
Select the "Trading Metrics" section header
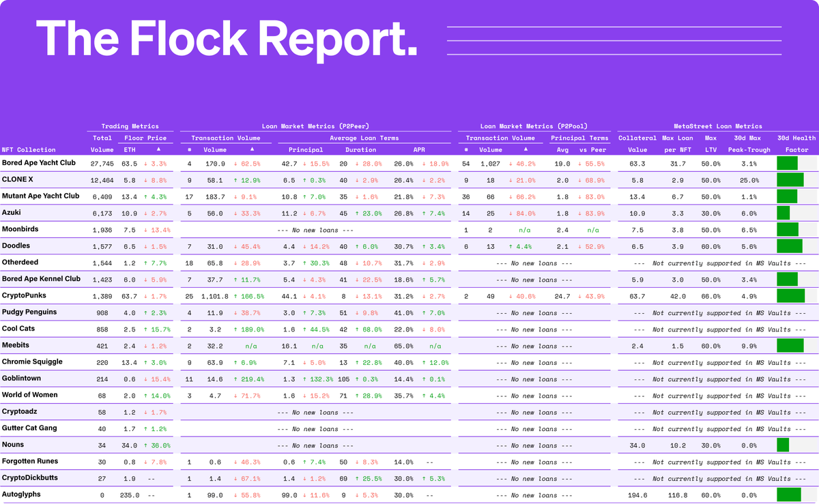coord(130,126)
